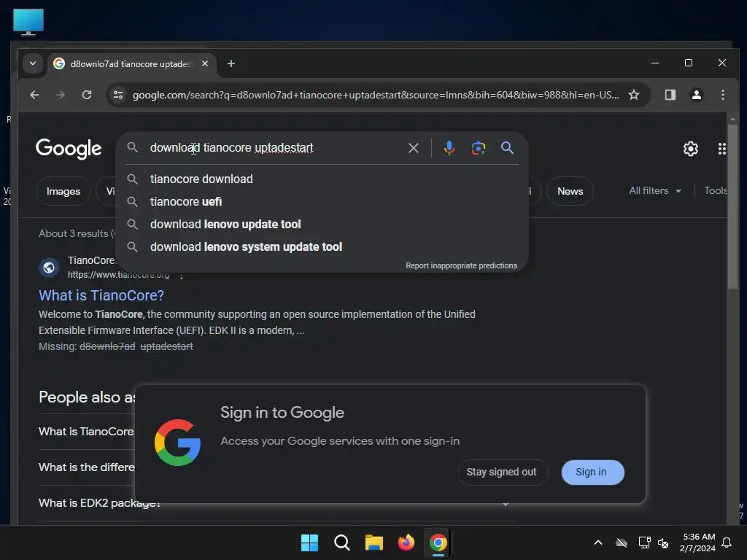Click the Sign in button
The image size is (747, 560).
click(x=592, y=472)
